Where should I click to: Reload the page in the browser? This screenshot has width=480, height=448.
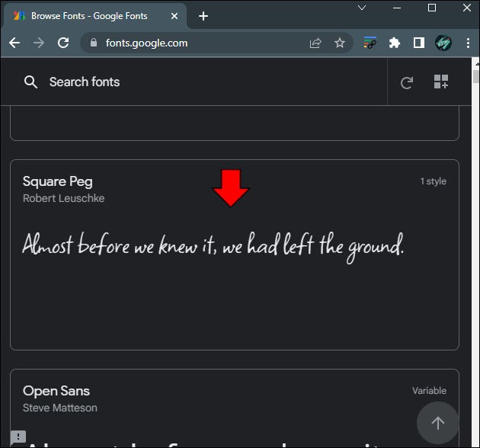tap(63, 43)
